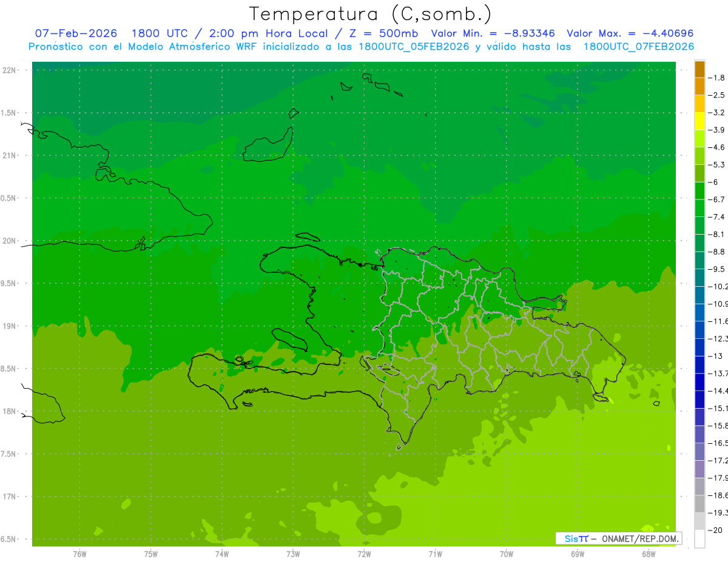The image size is (728, 562).
Task: Click the title 'Temperatura (C,somb.)'
Action: [x=371, y=15]
